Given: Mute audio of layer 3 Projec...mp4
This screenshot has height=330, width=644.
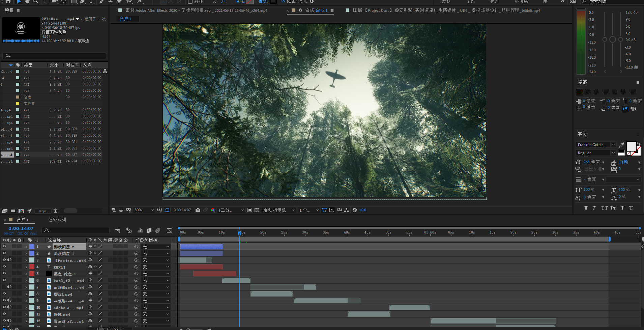Looking at the screenshot, I should pos(9,260).
